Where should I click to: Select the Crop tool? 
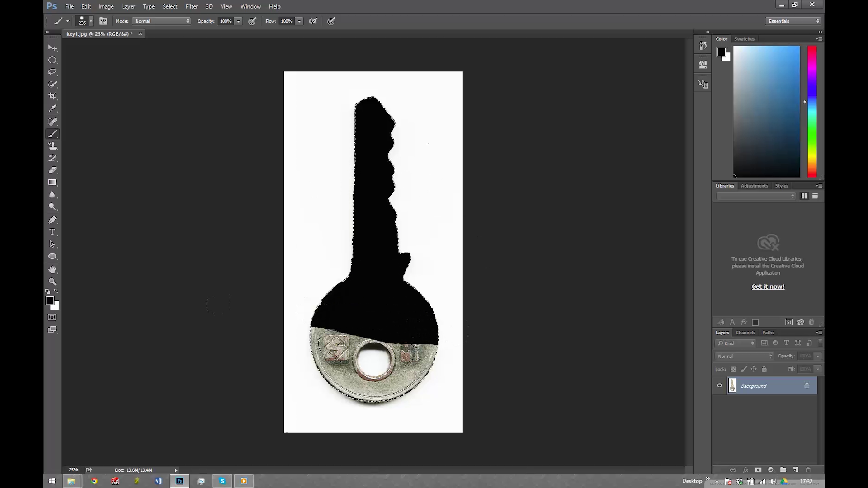pos(52,96)
